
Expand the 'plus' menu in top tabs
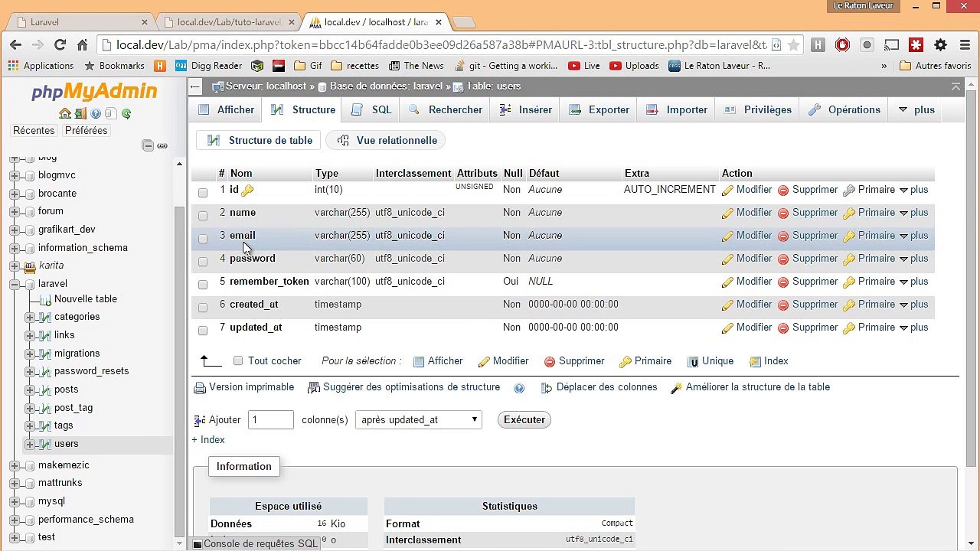pos(916,110)
